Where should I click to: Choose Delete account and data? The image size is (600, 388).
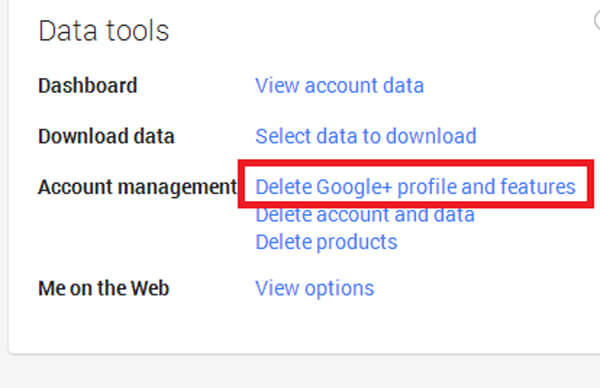point(365,215)
